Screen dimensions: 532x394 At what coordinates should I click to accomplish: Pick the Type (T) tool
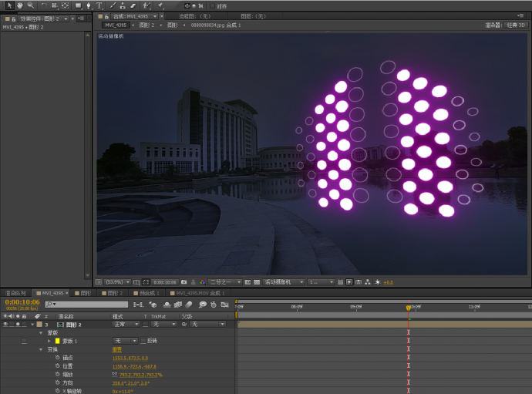99,5
